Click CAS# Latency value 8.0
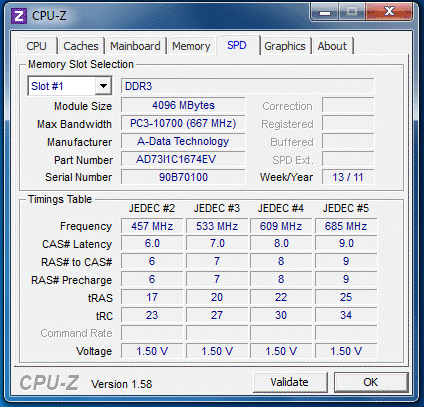Screen dimensions: 424x407 click(x=281, y=243)
